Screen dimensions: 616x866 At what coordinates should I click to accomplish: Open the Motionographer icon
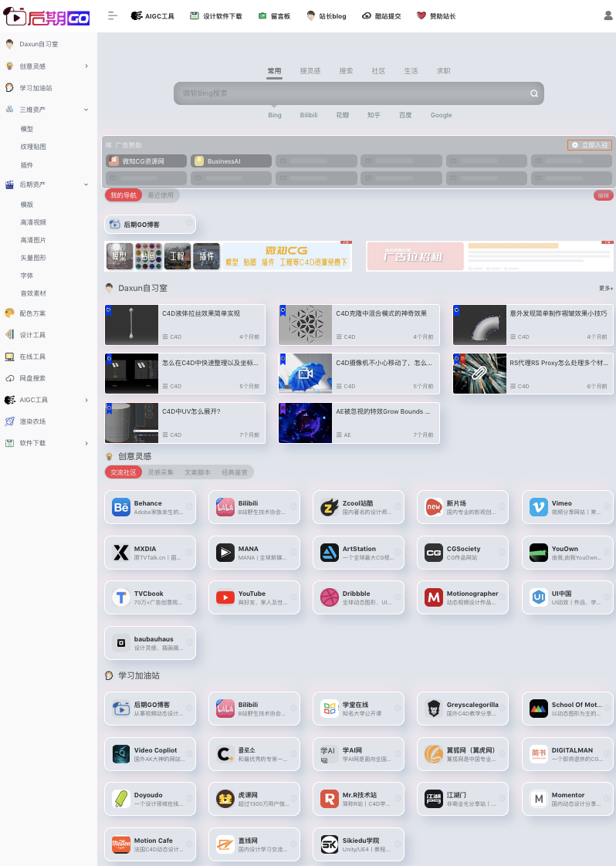click(434, 597)
